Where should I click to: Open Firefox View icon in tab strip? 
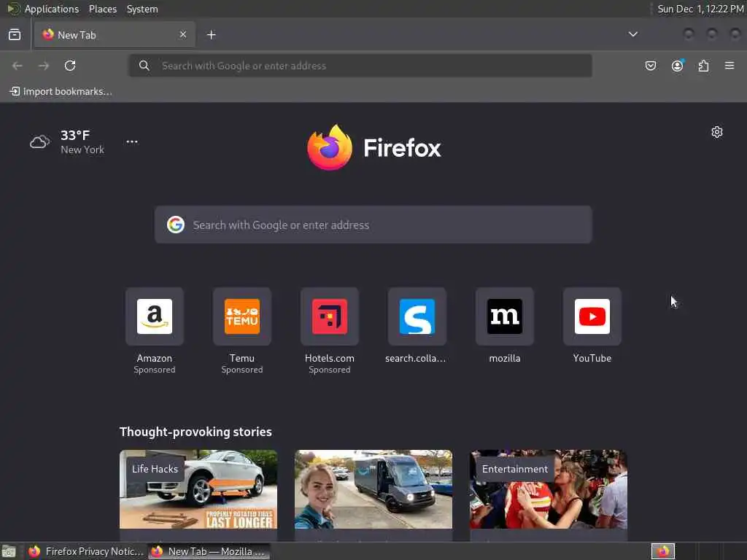click(x=15, y=35)
